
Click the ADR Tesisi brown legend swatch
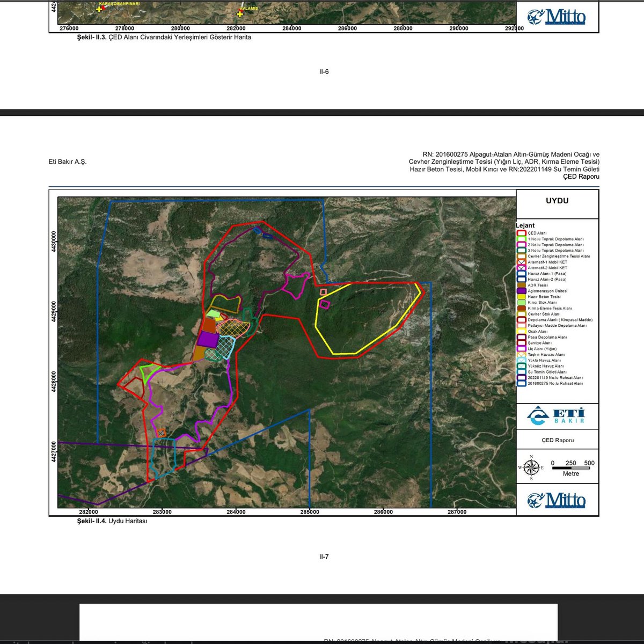point(521,286)
